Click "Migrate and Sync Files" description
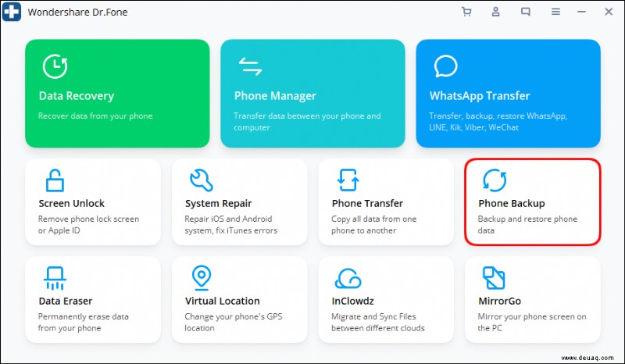This screenshot has width=625, height=364. [x=378, y=322]
